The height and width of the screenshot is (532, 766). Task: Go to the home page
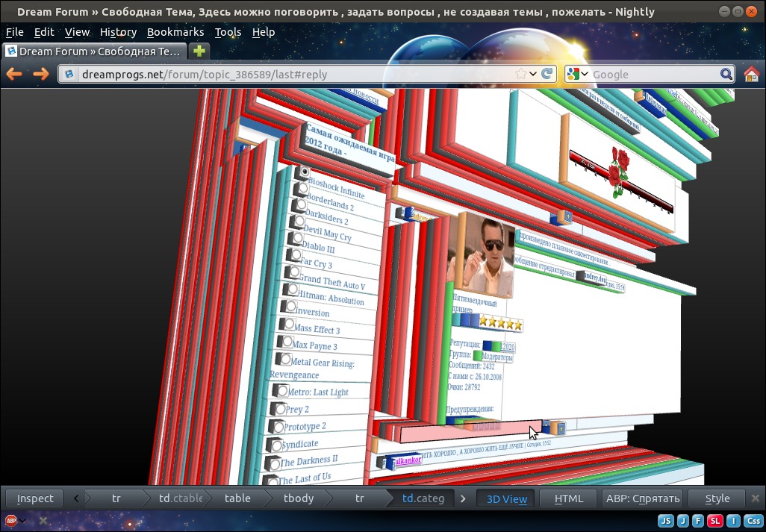(x=751, y=74)
